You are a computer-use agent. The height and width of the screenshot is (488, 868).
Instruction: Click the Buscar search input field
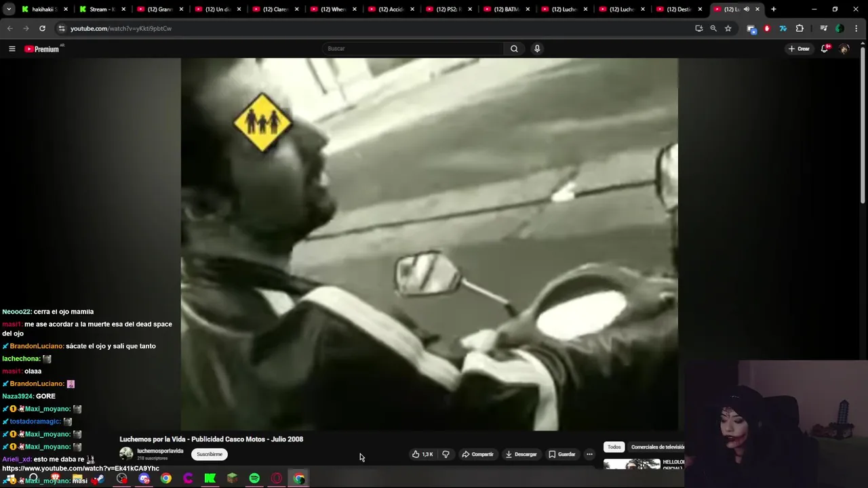pyautogui.click(x=413, y=49)
